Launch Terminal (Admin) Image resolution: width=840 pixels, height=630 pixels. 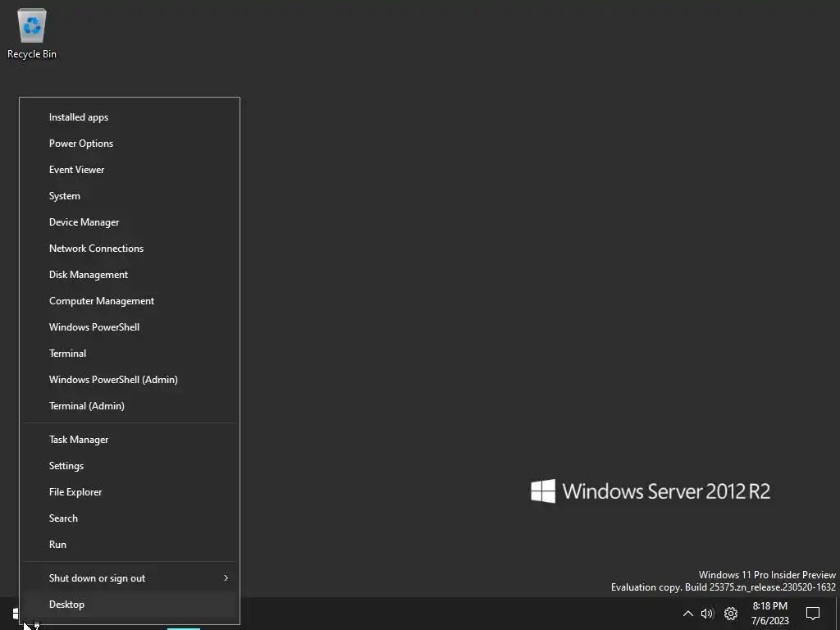coord(130,406)
